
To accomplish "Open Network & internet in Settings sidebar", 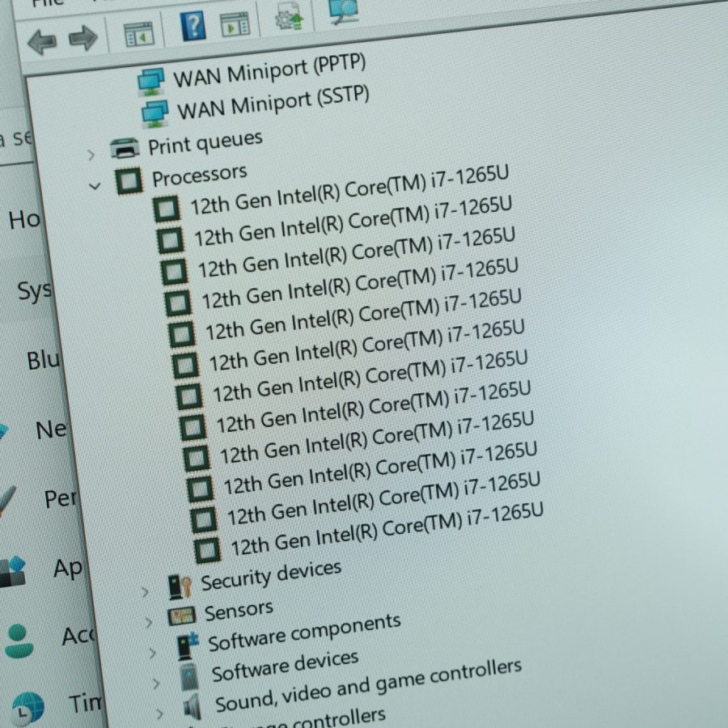I will (51, 430).
